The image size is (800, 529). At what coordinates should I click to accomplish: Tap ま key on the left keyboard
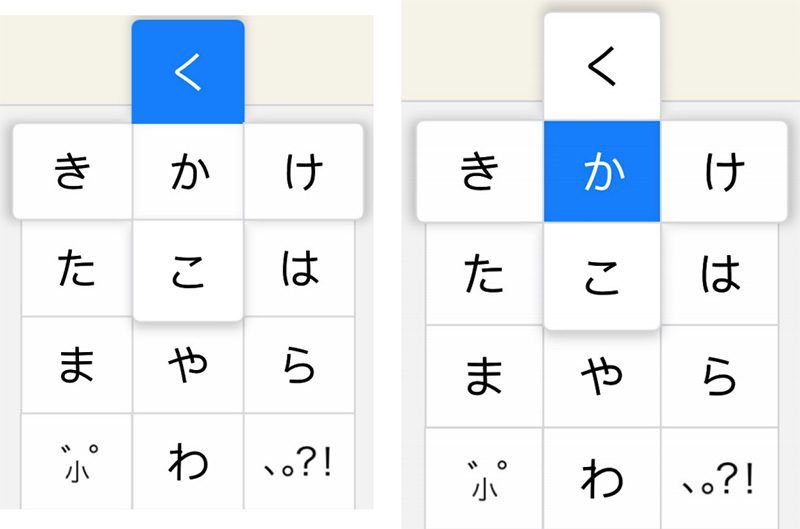tap(77, 365)
